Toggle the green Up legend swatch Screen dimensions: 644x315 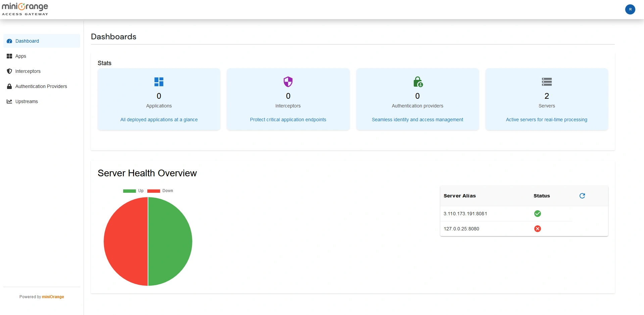(x=129, y=191)
